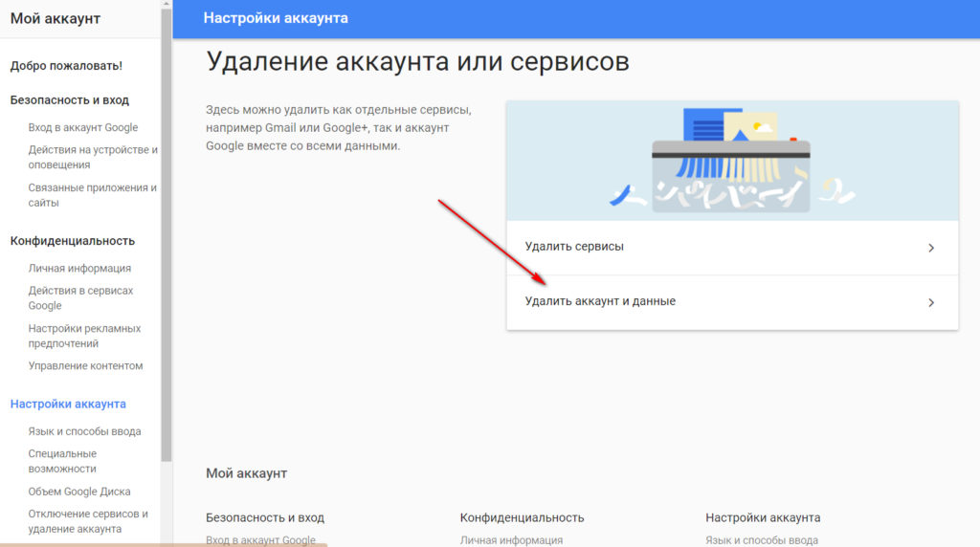Open Добро пожаловать! in sidebar
This screenshot has width=980, height=547.
coord(66,66)
